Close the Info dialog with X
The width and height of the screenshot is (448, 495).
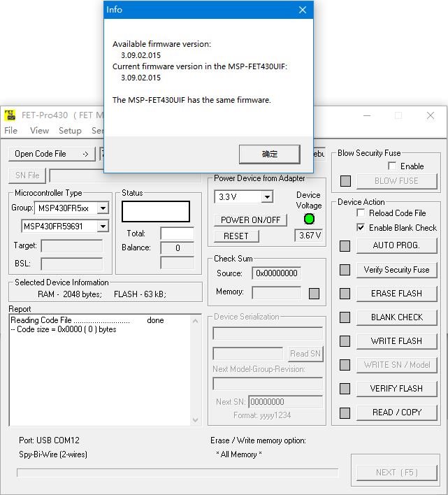(x=303, y=10)
